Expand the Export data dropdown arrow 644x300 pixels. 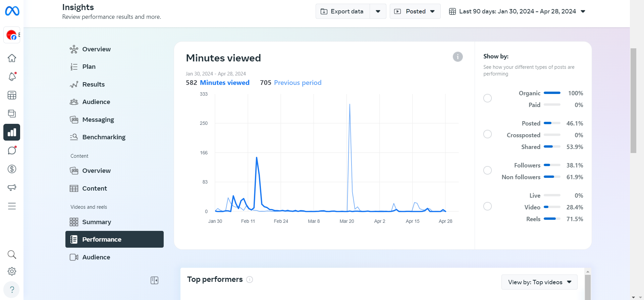coord(378,11)
